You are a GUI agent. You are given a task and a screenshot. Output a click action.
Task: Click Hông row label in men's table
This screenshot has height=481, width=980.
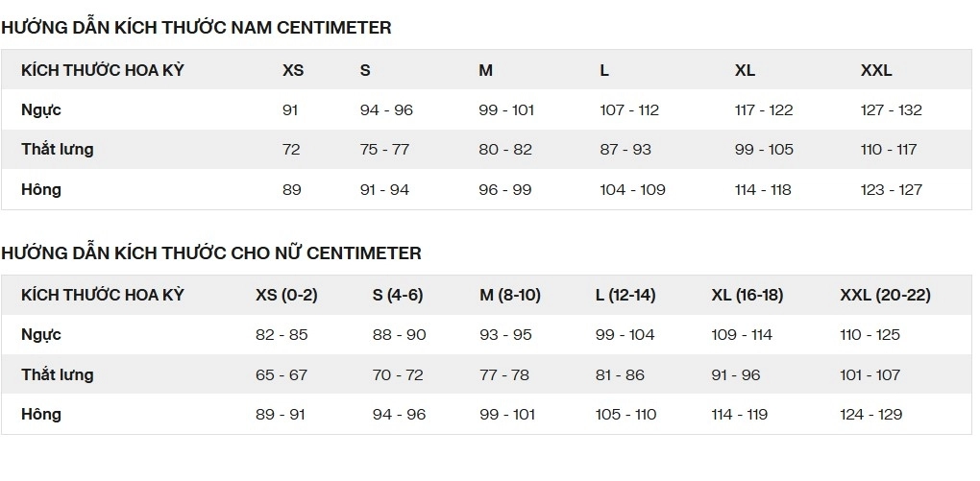(41, 190)
